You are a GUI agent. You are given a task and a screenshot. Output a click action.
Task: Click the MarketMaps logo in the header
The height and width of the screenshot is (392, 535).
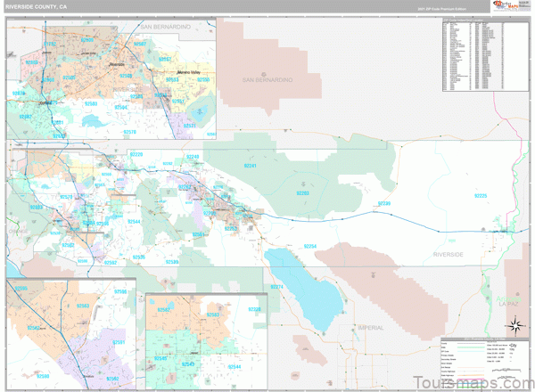pos(505,7)
